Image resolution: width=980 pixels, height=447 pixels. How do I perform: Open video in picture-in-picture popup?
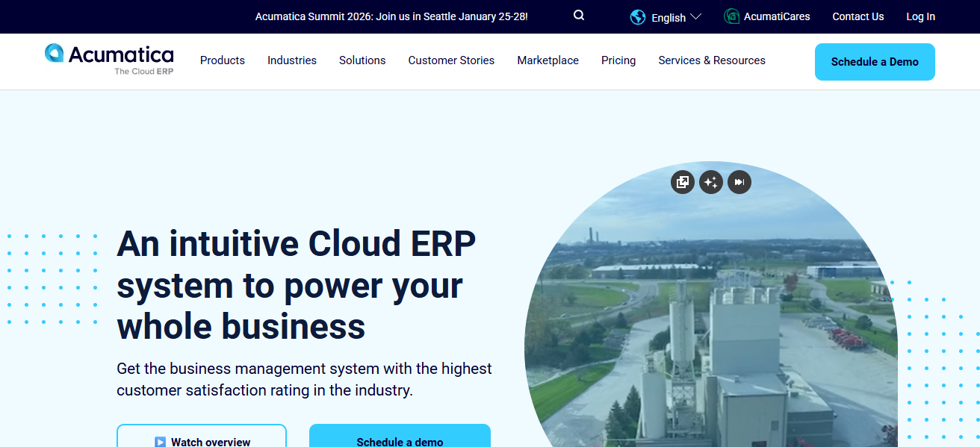coord(682,182)
